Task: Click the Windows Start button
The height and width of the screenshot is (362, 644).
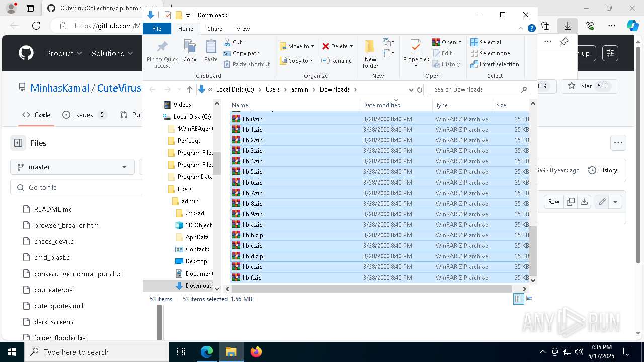Action: [x=12, y=352]
